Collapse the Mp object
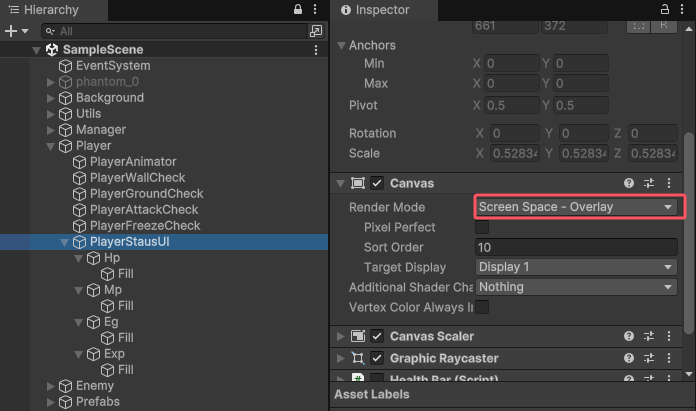696x411 pixels. pos(79,290)
